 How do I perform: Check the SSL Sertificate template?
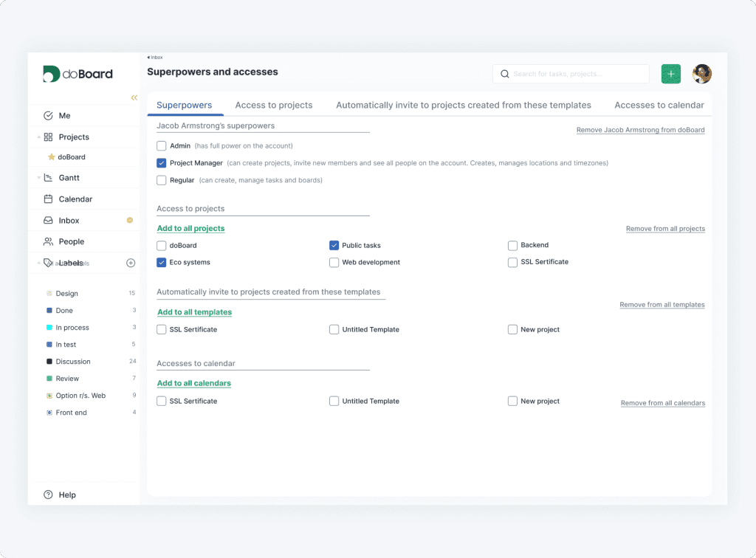click(x=161, y=329)
